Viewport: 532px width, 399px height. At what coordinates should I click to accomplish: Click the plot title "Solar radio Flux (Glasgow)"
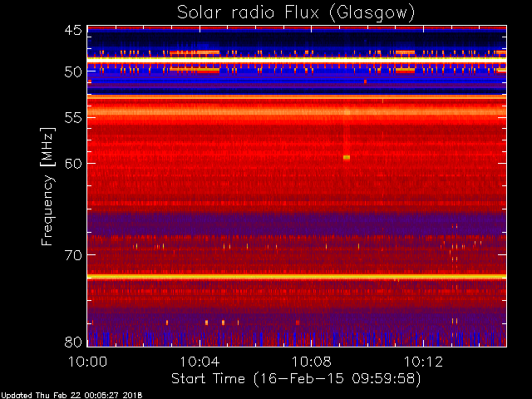click(x=296, y=13)
